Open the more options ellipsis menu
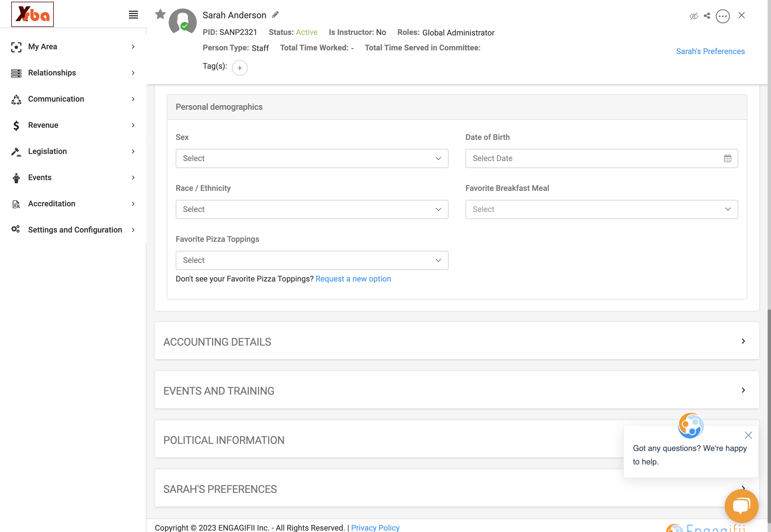771x532 pixels. tap(723, 16)
